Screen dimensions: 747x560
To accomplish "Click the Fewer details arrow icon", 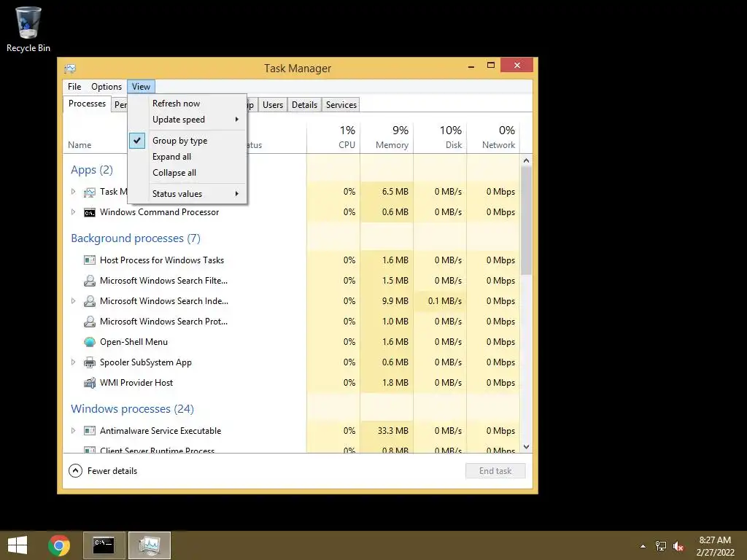I will 75,471.
